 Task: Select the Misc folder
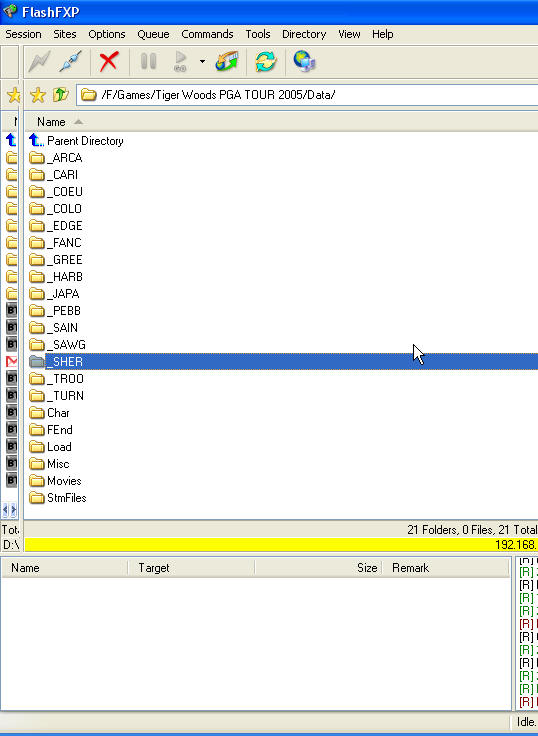pyautogui.click(x=49, y=464)
